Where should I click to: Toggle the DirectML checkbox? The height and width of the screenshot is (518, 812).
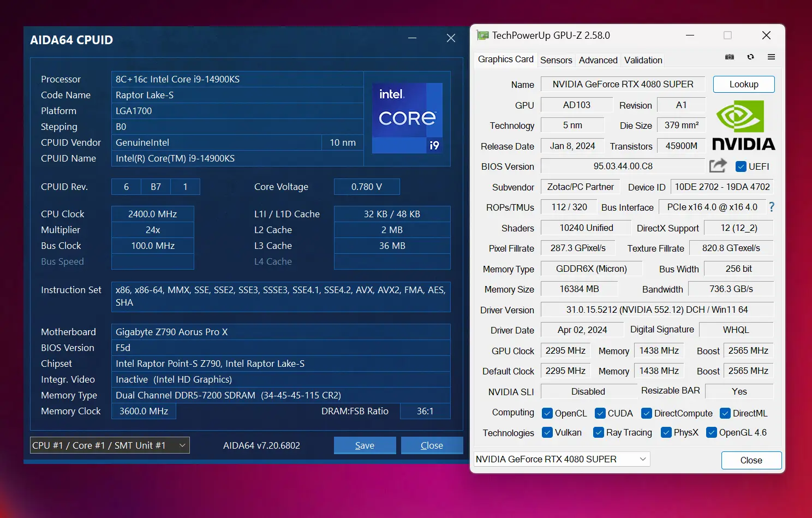[725, 413]
